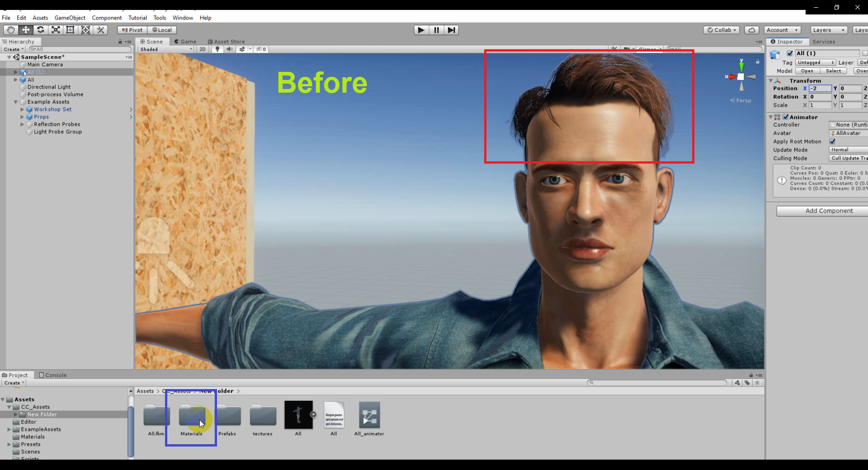Click the Model Select button
The width and height of the screenshot is (868, 470).
(833, 71)
